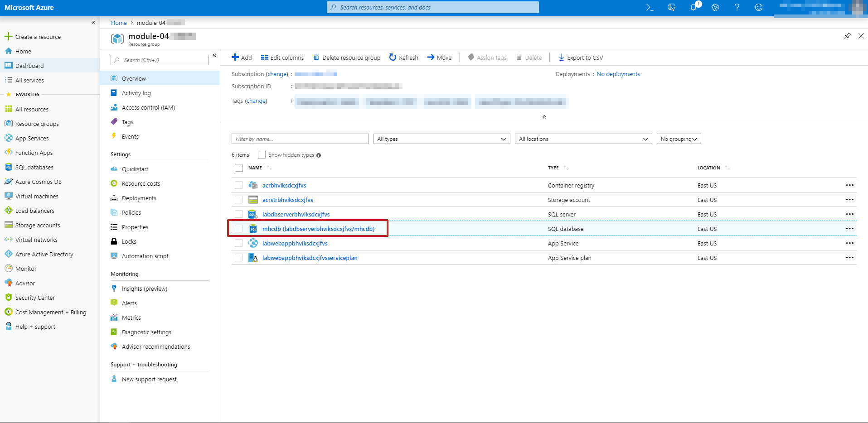Click the tags change link
The image size is (868, 423).
coord(256,101)
